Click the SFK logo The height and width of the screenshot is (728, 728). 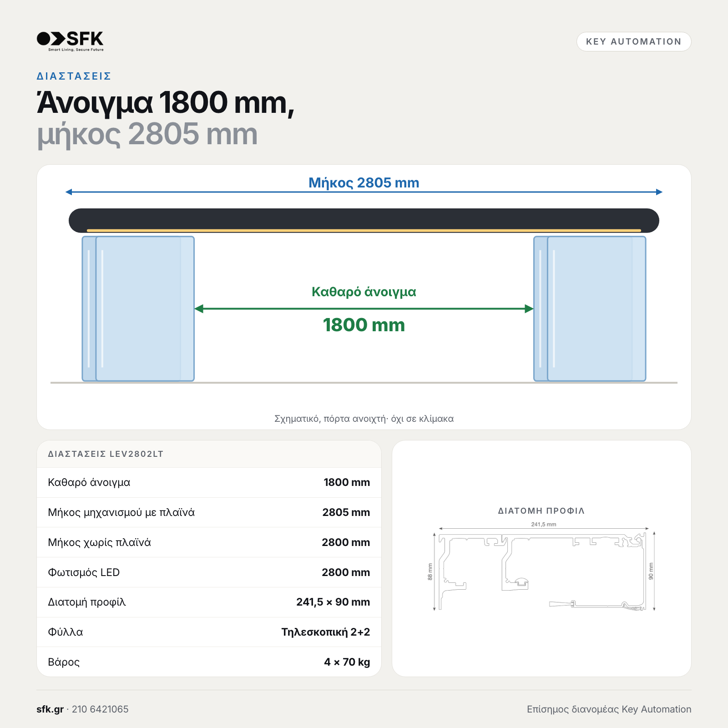70,41
